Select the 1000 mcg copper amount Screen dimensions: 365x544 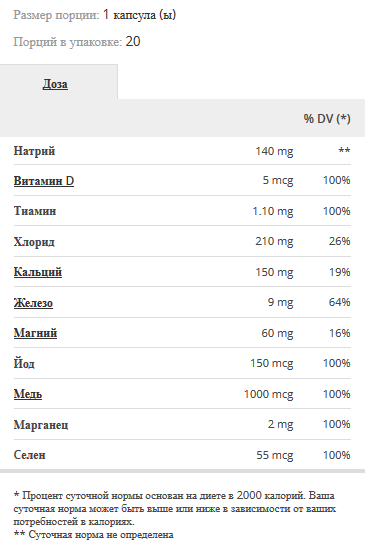(268, 394)
